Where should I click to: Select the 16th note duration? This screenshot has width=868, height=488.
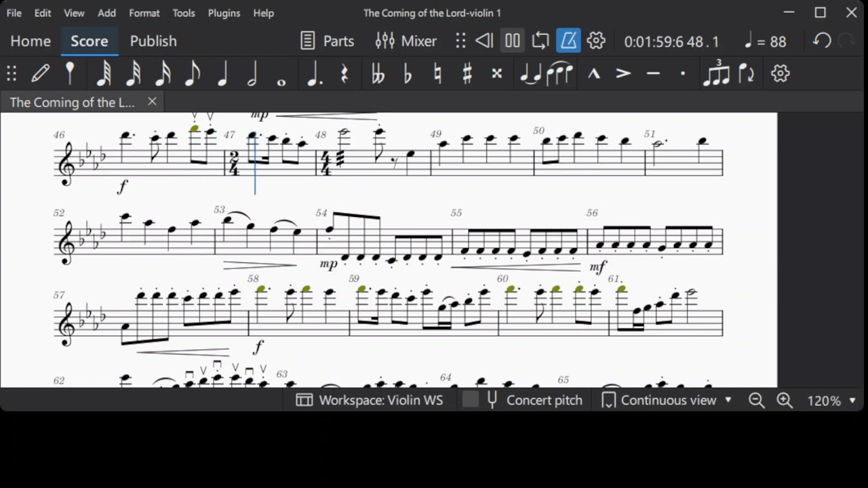tap(163, 73)
